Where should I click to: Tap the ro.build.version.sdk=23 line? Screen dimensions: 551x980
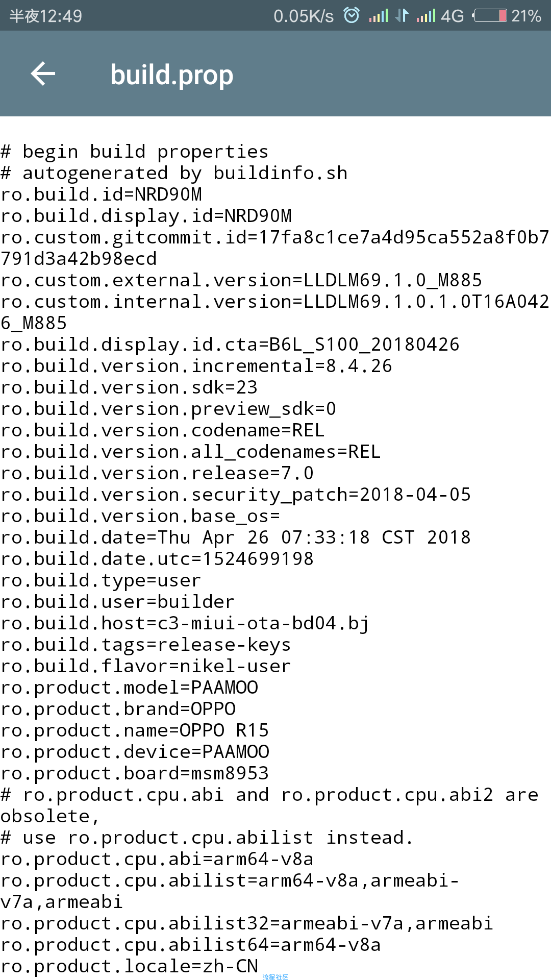click(x=129, y=387)
